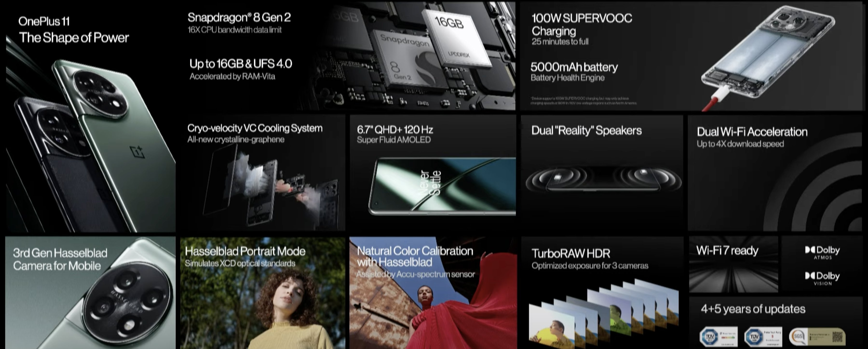Click "25 minutes to full" subtitle

click(x=560, y=42)
